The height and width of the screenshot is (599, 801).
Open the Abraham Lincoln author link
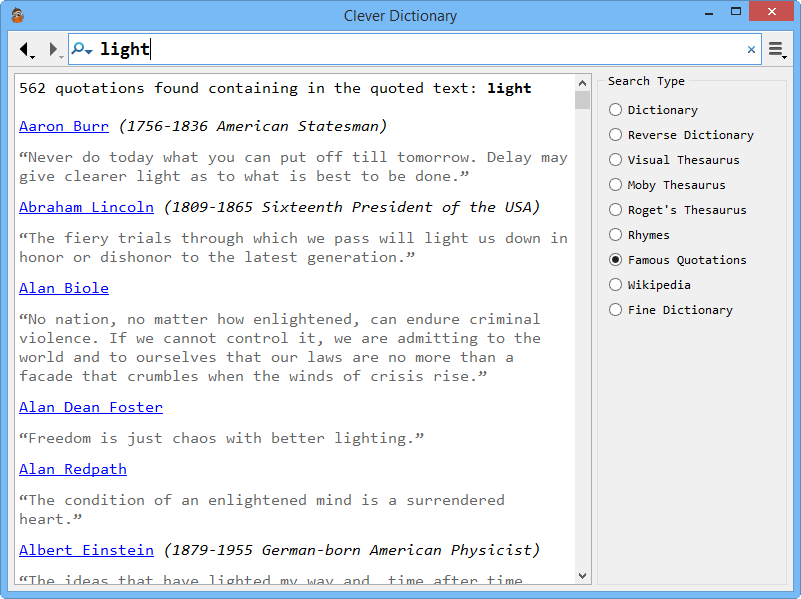[86, 207]
